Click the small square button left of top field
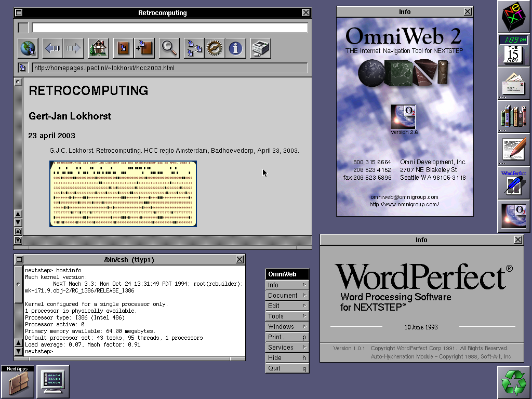The image size is (532, 399). (23, 28)
